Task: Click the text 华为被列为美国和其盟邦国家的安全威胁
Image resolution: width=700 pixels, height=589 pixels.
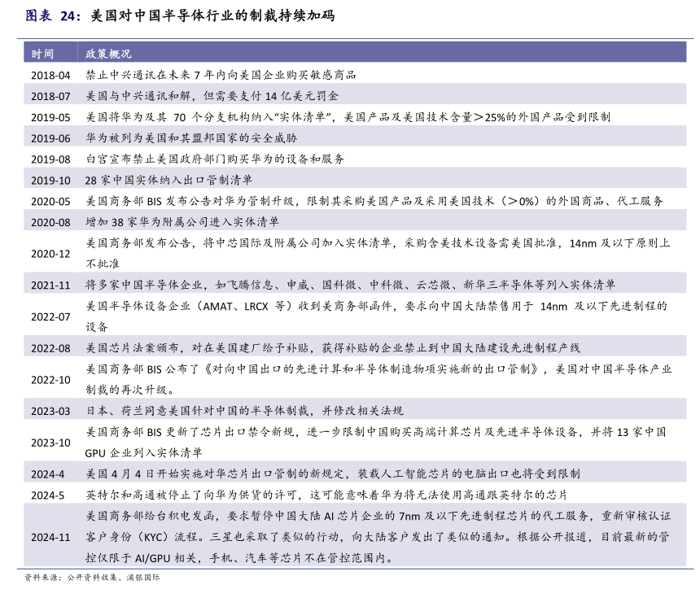Action: point(191,137)
